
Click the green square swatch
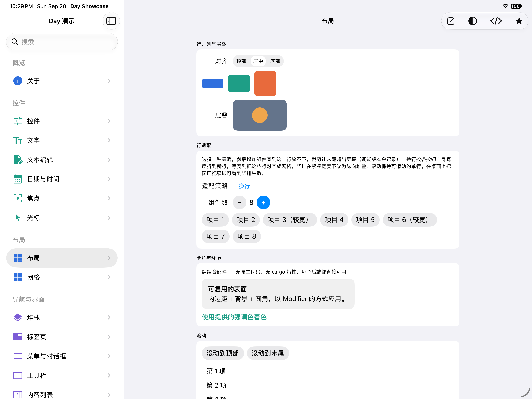click(239, 84)
